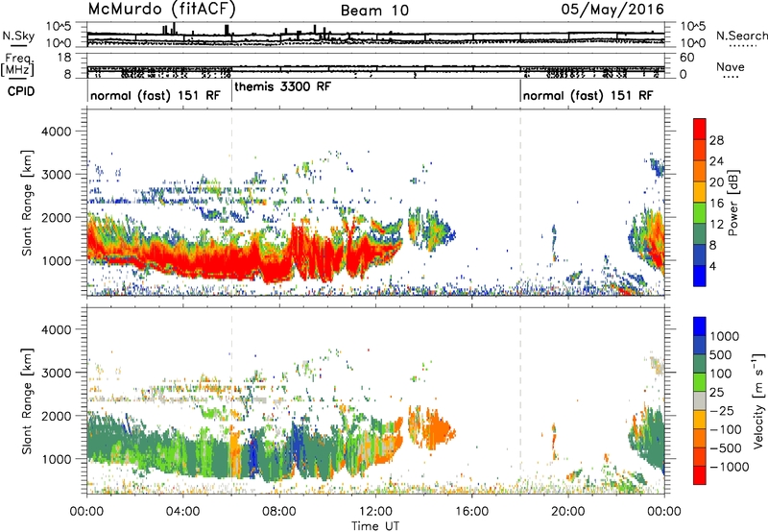Click the CPID row label
The image size is (768, 532).
(x=21, y=91)
